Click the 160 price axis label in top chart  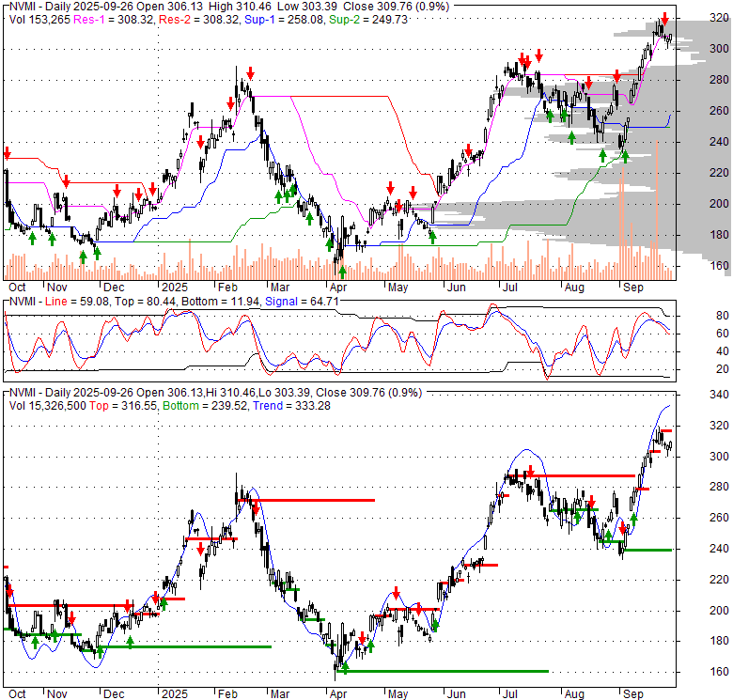(720, 265)
